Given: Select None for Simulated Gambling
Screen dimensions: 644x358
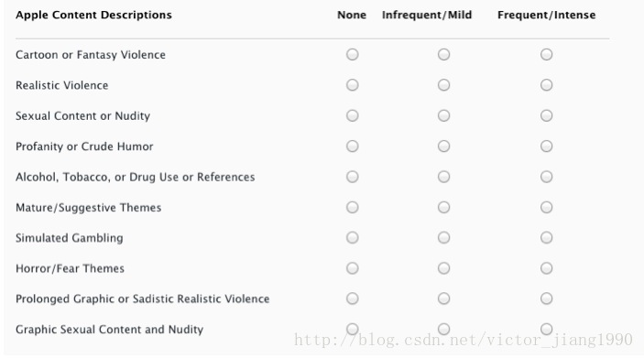Looking at the screenshot, I should click(353, 237).
